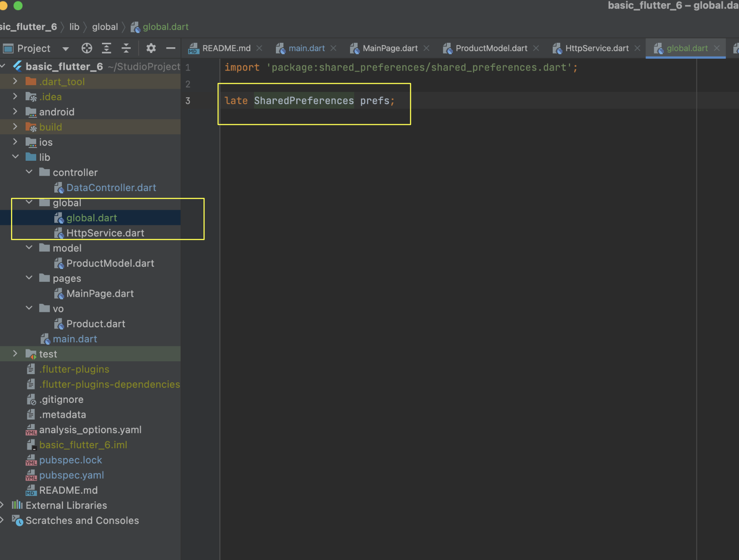Click the Project panel title label
The height and width of the screenshot is (560, 739).
pyautogui.click(x=34, y=48)
